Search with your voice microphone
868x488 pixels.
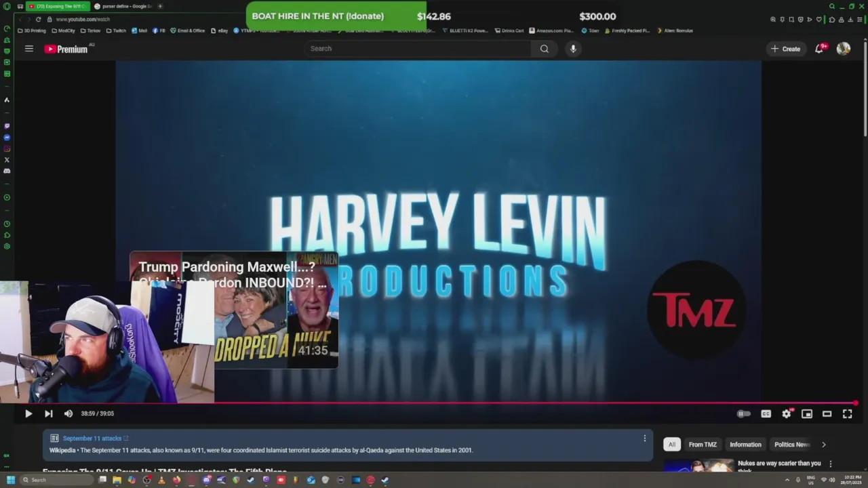[x=573, y=49]
